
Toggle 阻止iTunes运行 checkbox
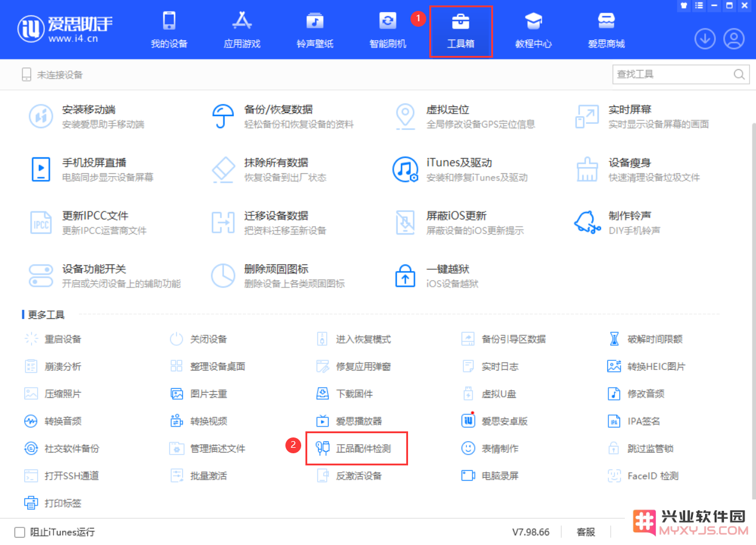pos(20,532)
